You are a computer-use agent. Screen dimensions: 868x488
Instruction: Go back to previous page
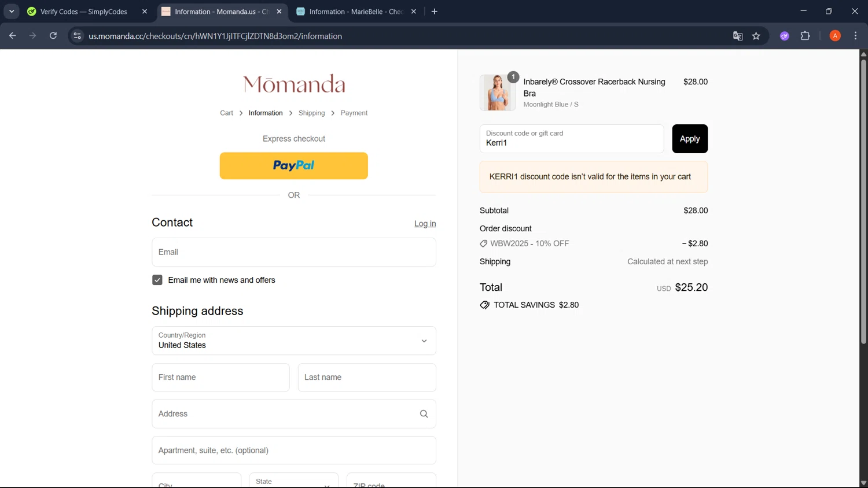[12, 36]
